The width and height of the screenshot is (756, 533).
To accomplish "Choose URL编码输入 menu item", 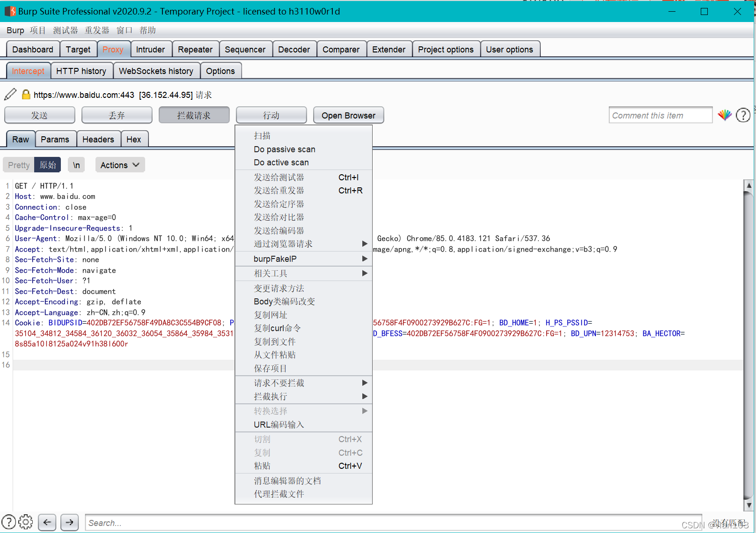I will click(303, 425).
